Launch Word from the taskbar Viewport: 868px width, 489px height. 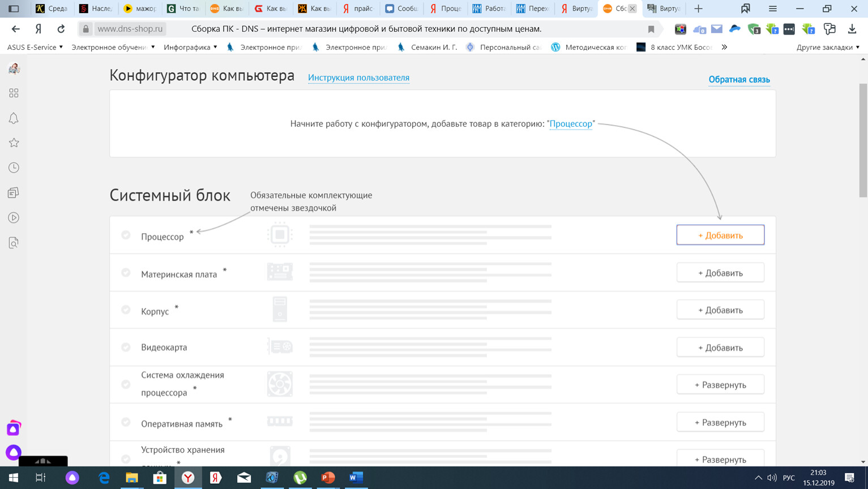coord(356,478)
